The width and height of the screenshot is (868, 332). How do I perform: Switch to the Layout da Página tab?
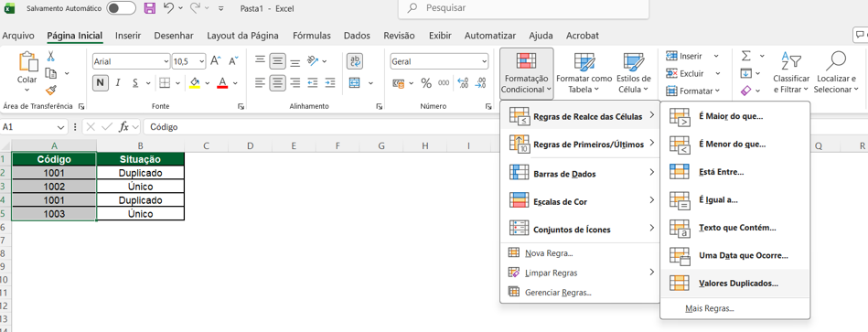242,36
